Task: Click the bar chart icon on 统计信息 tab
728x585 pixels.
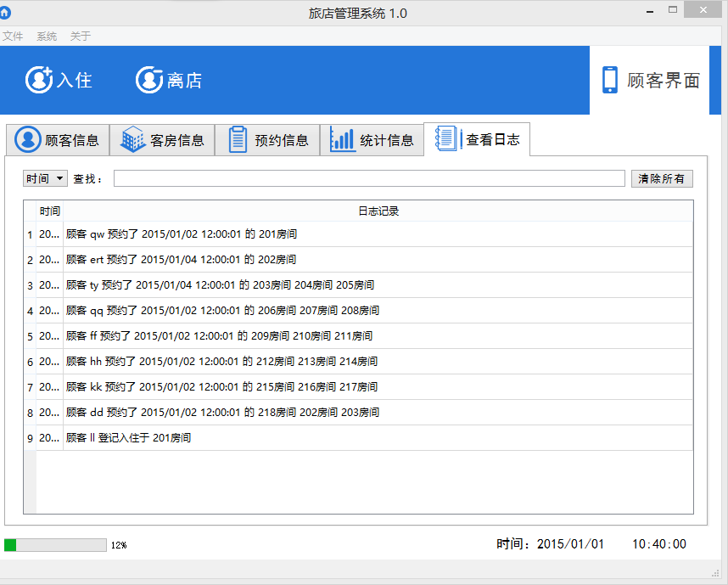Action: (343, 139)
